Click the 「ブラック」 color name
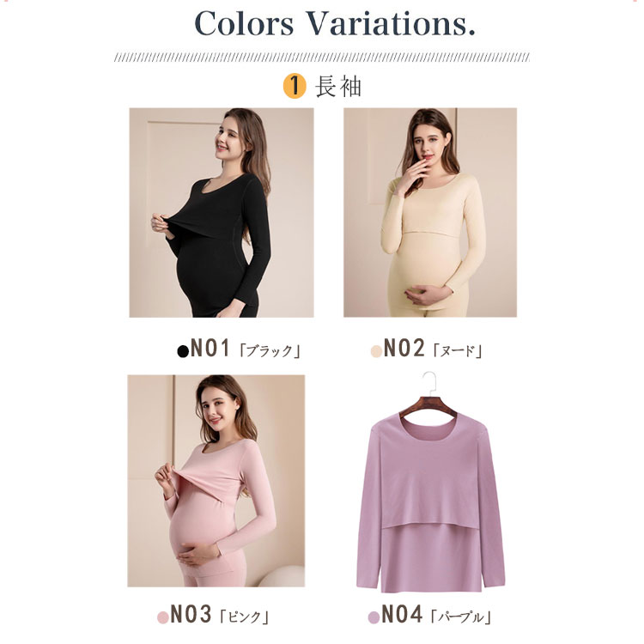 pos(270,351)
